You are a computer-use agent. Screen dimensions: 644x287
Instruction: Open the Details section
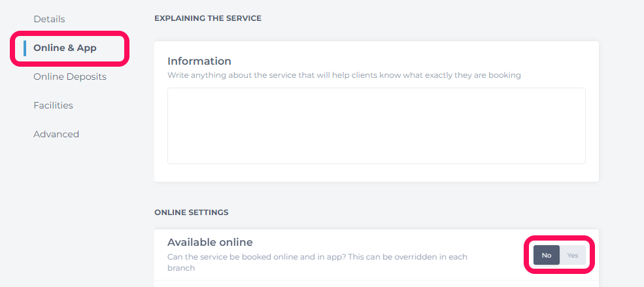coord(49,20)
